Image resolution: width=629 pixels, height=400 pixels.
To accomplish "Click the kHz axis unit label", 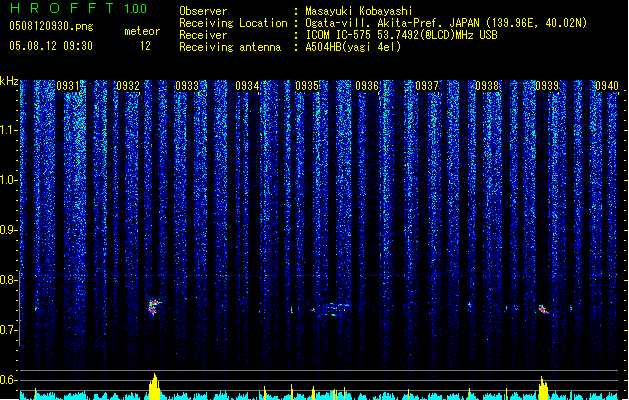I will coord(9,81).
